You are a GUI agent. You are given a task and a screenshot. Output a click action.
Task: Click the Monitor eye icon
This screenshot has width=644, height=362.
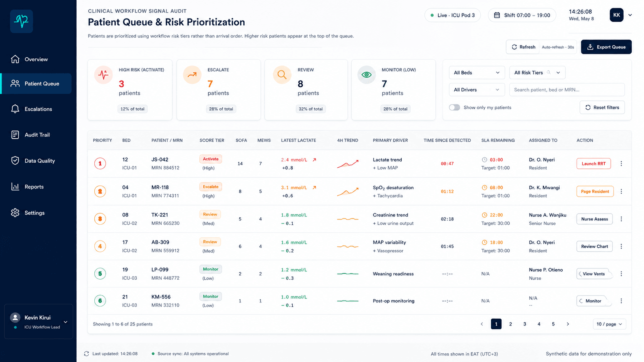(366, 75)
